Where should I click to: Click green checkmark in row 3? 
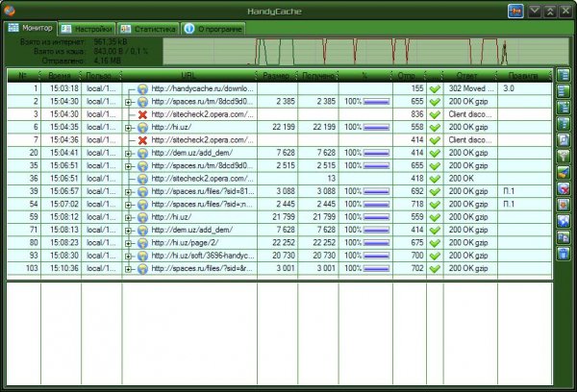coord(435,114)
